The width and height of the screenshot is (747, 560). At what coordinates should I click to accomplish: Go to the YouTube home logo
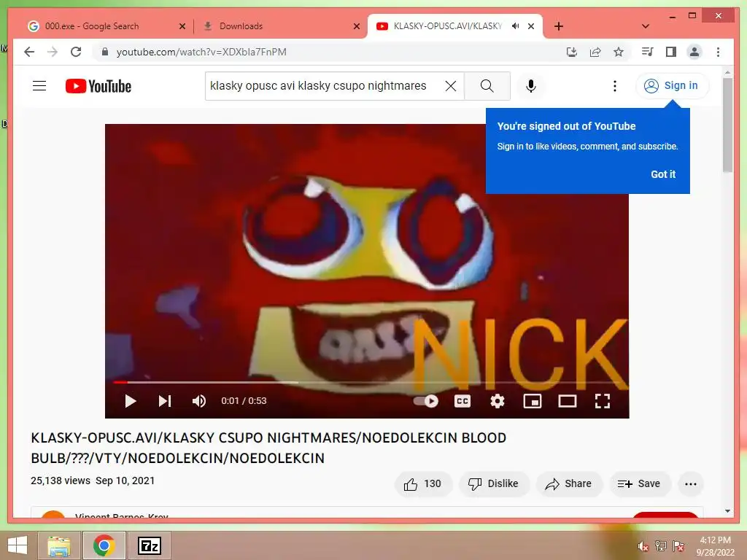point(98,86)
